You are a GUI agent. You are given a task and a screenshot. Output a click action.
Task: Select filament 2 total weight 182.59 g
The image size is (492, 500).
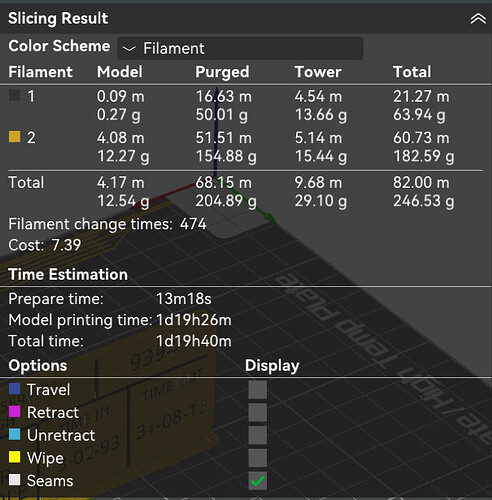(423, 156)
